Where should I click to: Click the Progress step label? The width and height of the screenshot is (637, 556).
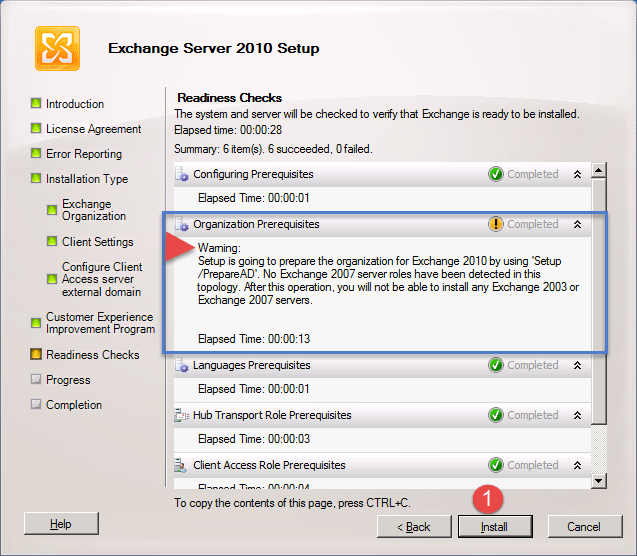(x=68, y=380)
